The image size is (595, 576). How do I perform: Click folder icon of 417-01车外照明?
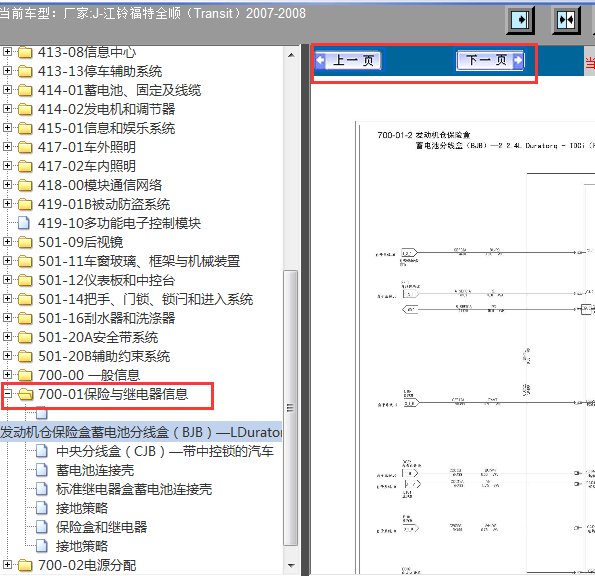pos(25,147)
